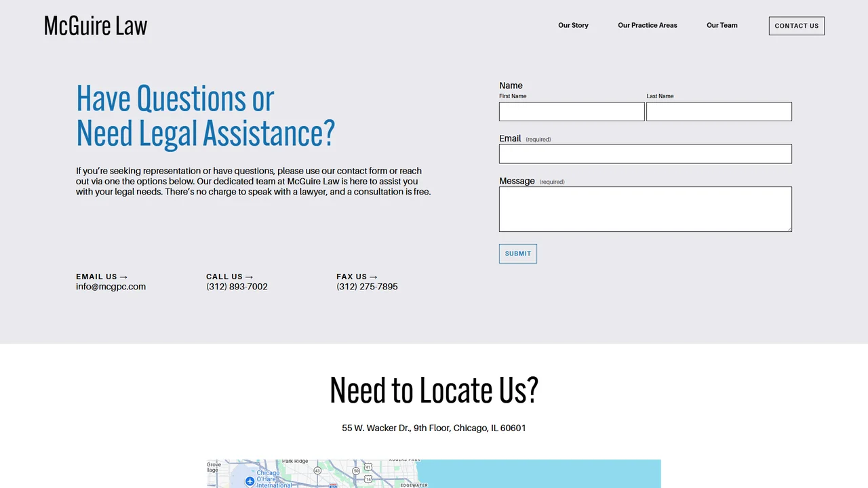The width and height of the screenshot is (868, 488).
Task: Open the Our Story page
Action: [573, 25]
